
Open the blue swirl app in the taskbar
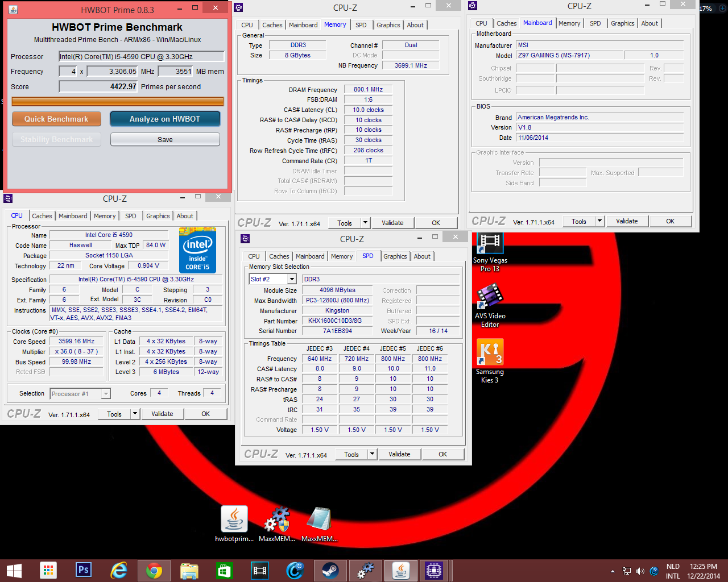(x=295, y=571)
